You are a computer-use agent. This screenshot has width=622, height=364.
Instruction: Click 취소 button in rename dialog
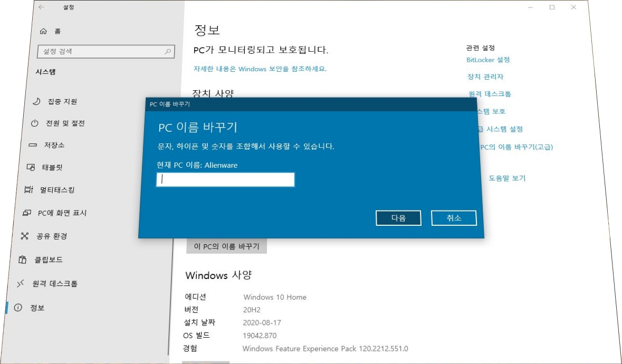tap(454, 218)
